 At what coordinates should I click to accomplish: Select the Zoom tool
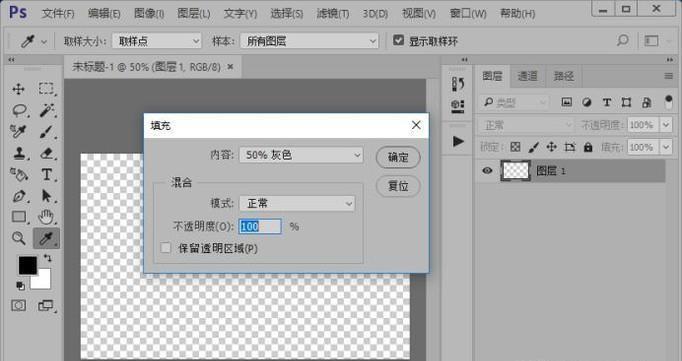tap(18, 238)
